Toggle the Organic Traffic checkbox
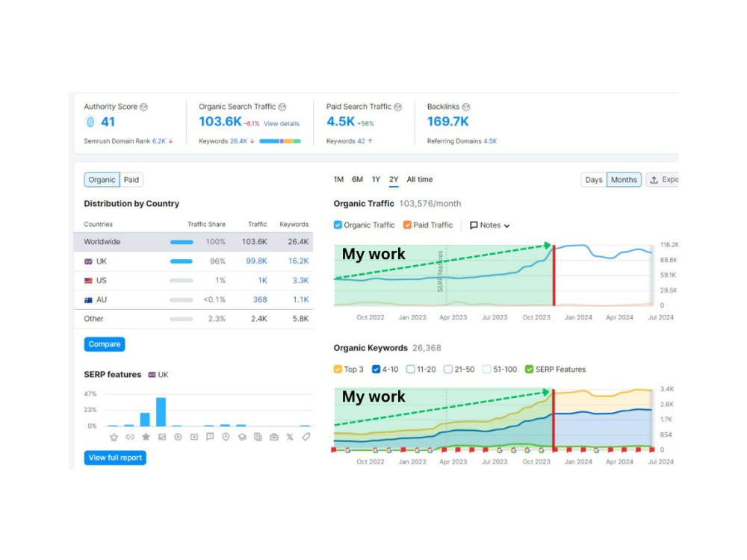Screen dimensions: 747x560 tap(338, 225)
